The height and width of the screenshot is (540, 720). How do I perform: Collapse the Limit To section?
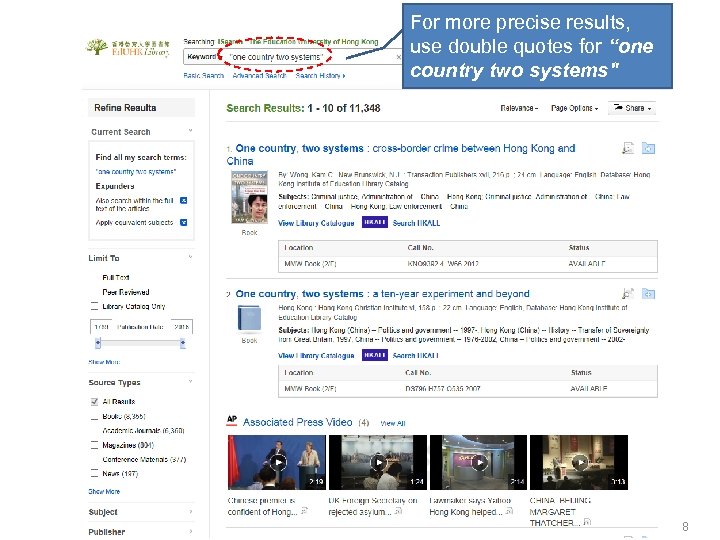pos(190,257)
